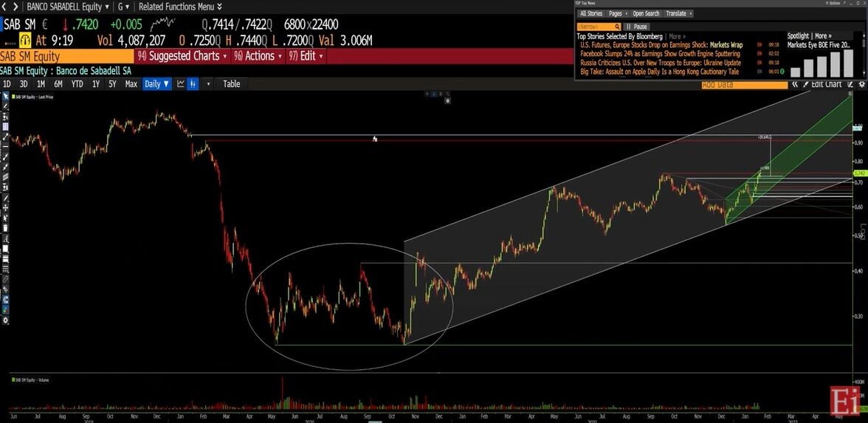Click the Add Data field
868x423 pixels.
click(x=744, y=84)
